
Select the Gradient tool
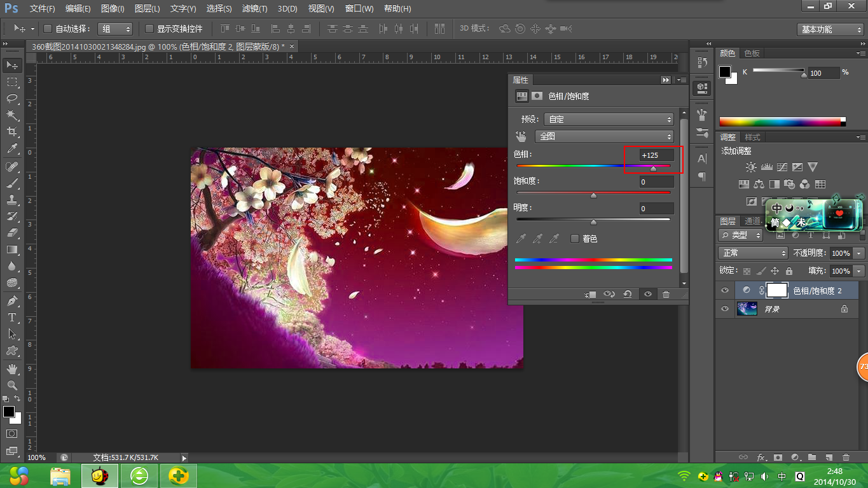point(12,249)
